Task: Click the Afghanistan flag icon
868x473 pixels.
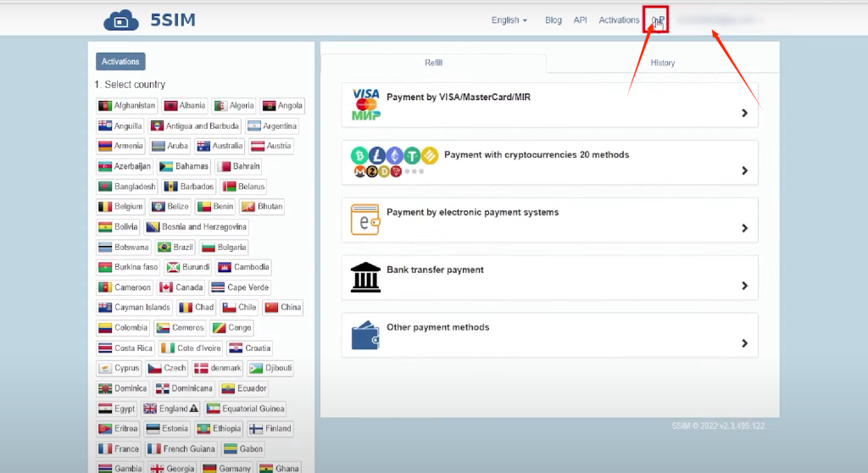Action: pos(104,105)
